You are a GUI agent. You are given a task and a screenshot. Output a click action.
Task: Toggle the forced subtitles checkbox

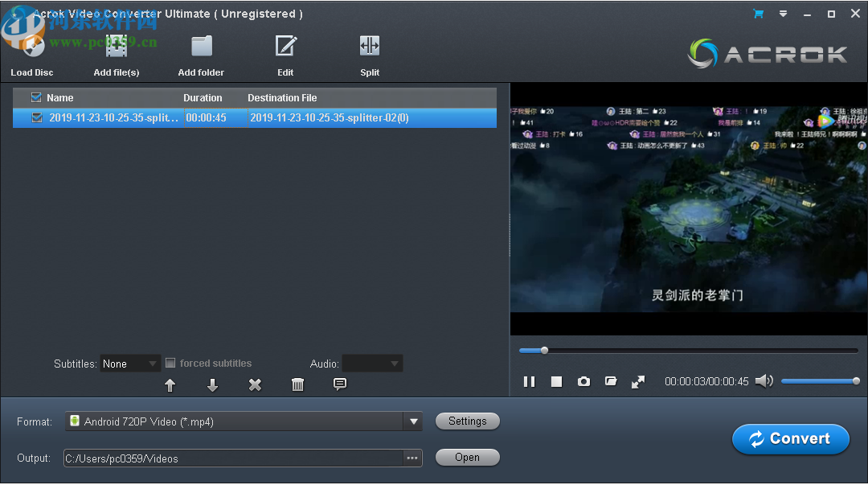pyautogui.click(x=171, y=363)
